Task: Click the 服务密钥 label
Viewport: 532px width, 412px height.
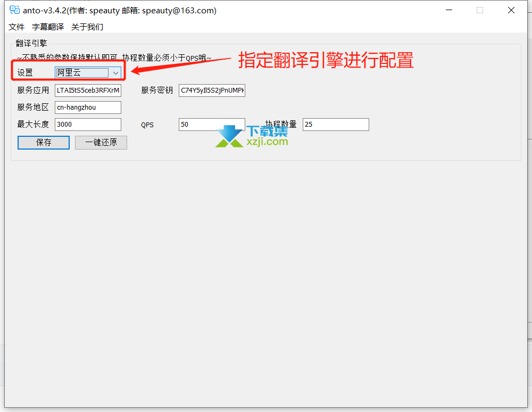Action: [x=157, y=90]
